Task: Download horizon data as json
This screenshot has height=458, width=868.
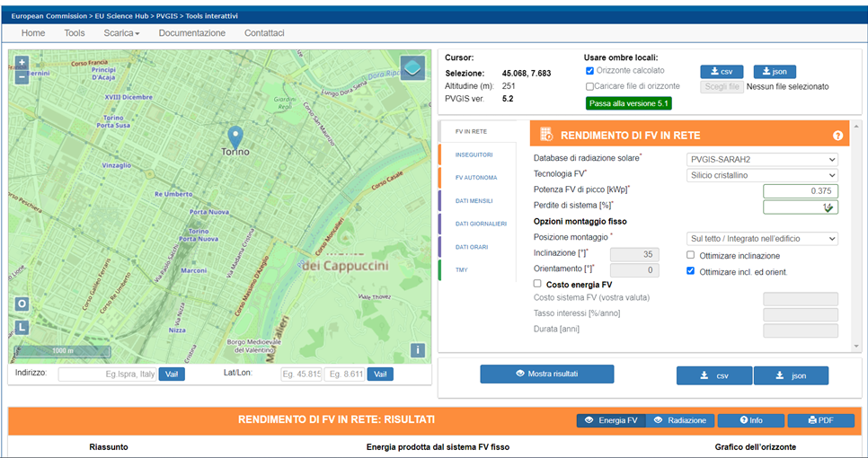Action: 775,71
